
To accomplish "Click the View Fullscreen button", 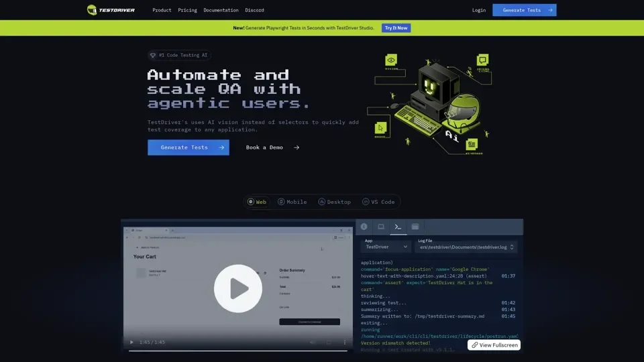I will pyautogui.click(x=494, y=345).
